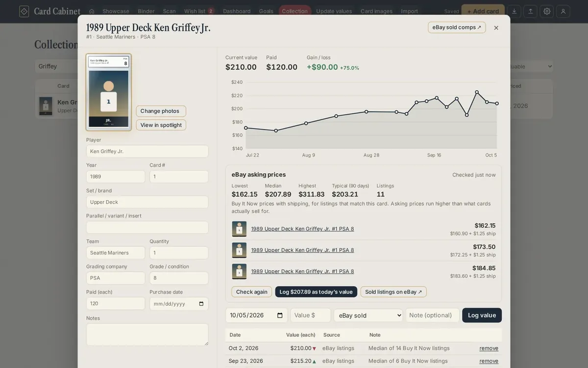Open the Purchase date calendar picker
588x368 pixels.
(x=201, y=304)
